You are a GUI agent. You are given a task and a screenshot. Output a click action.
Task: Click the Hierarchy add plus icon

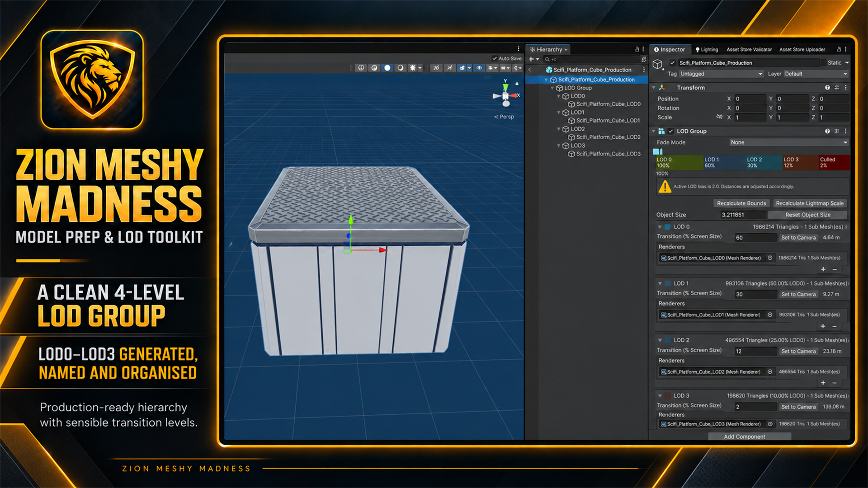coord(532,59)
